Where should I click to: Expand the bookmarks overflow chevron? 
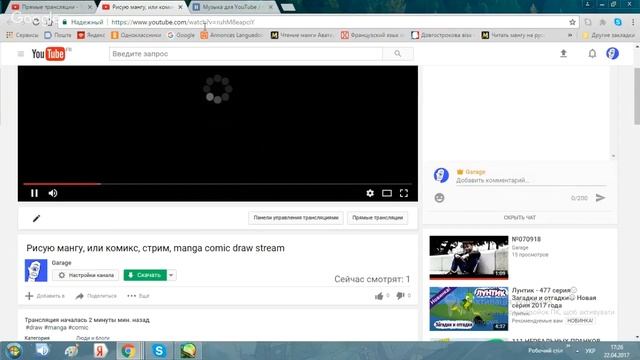pyautogui.click(x=570, y=36)
